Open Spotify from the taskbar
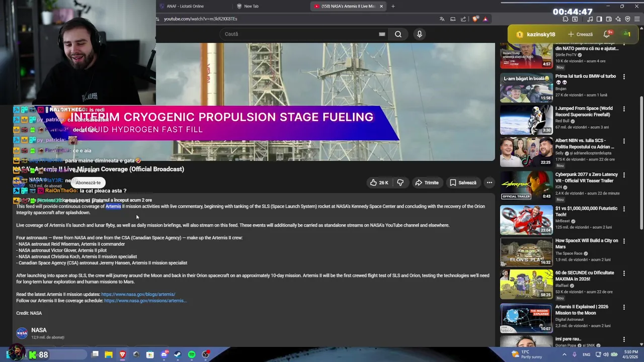Viewport: 644px width, 362px height. [x=192, y=354]
